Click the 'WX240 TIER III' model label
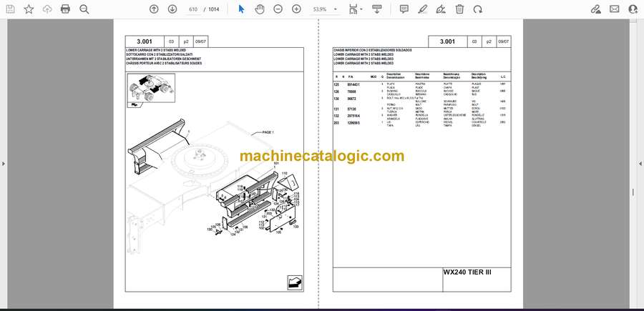The width and height of the screenshot is (644, 311). pos(467,272)
